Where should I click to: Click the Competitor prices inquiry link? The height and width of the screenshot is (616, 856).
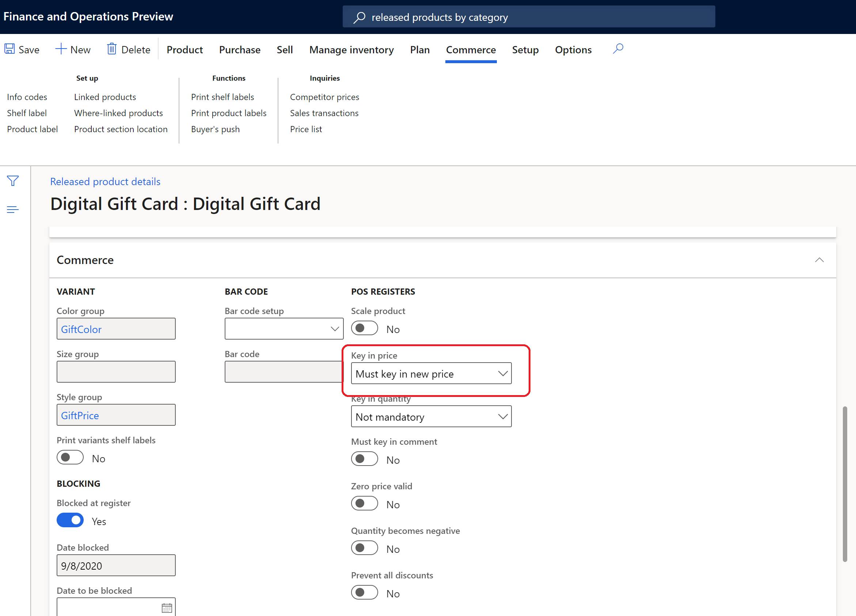[x=324, y=97]
